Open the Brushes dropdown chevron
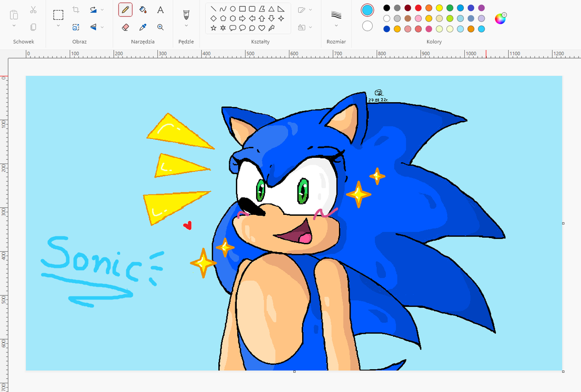Image resolution: width=581 pixels, height=392 pixels. [x=186, y=26]
